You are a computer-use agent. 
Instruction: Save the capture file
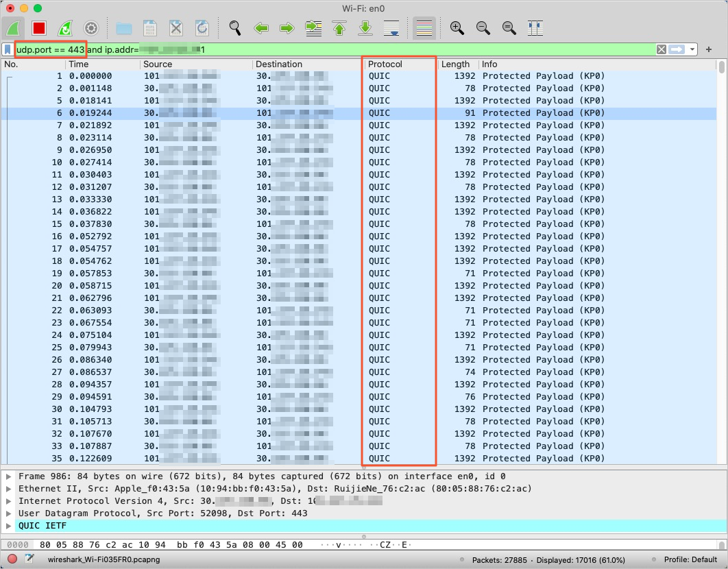tap(150, 28)
